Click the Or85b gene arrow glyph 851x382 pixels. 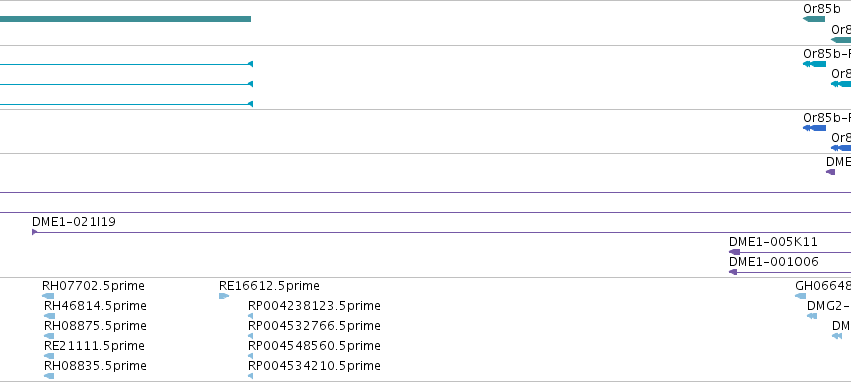coord(814,19)
